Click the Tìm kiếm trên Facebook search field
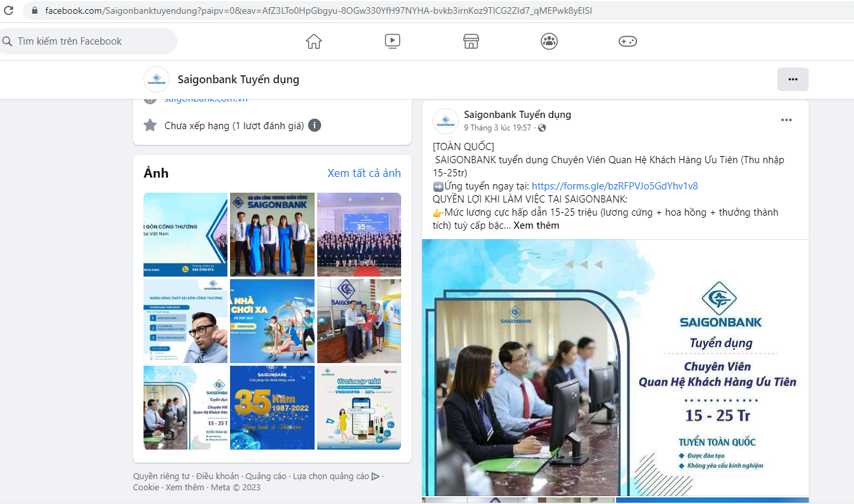This screenshot has width=854, height=504. pos(88,41)
